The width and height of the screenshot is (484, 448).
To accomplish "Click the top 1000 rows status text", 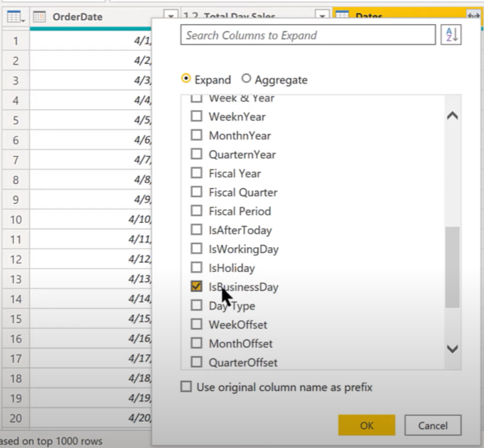I will pos(51,441).
